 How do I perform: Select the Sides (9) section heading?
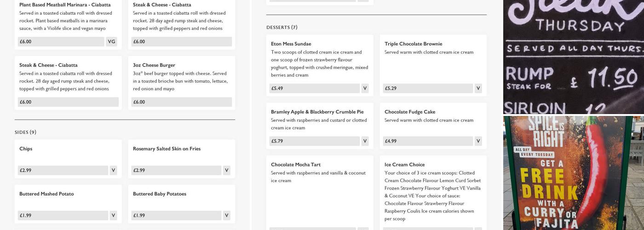(x=25, y=132)
